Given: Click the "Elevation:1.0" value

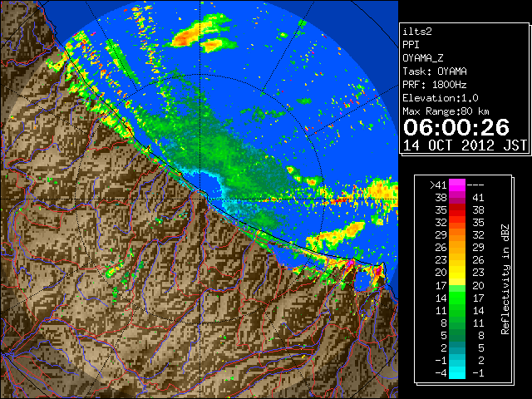Looking at the screenshot, I should coord(441,98).
